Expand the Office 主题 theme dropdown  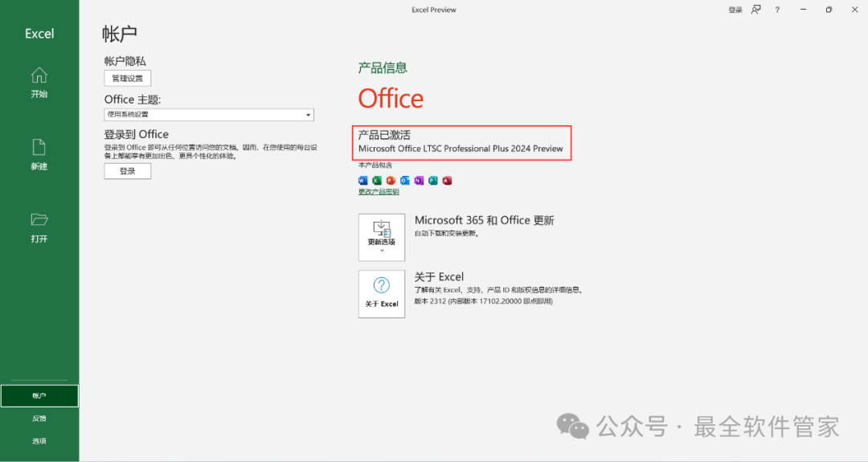click(209, 115)
